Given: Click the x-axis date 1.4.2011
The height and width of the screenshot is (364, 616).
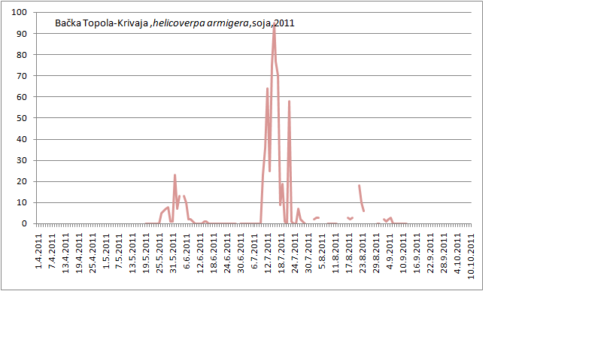Looking at the screenshot, I should coord(38,256).
